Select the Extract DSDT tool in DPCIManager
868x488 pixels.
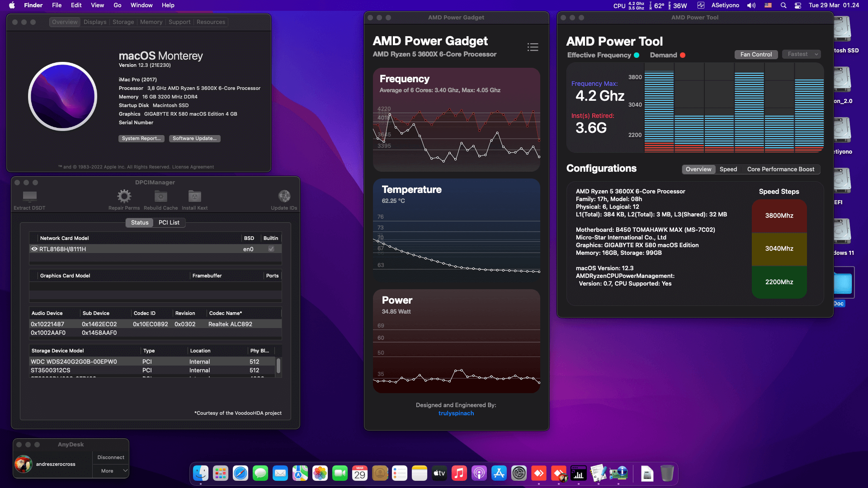pyautogui.click(x=29, y=197)
